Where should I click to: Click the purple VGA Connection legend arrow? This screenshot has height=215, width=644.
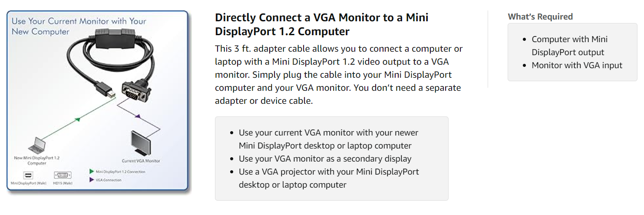[92, 179]
